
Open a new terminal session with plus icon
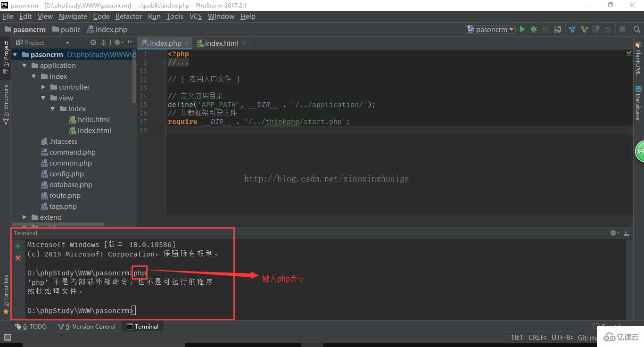[18, 246]
